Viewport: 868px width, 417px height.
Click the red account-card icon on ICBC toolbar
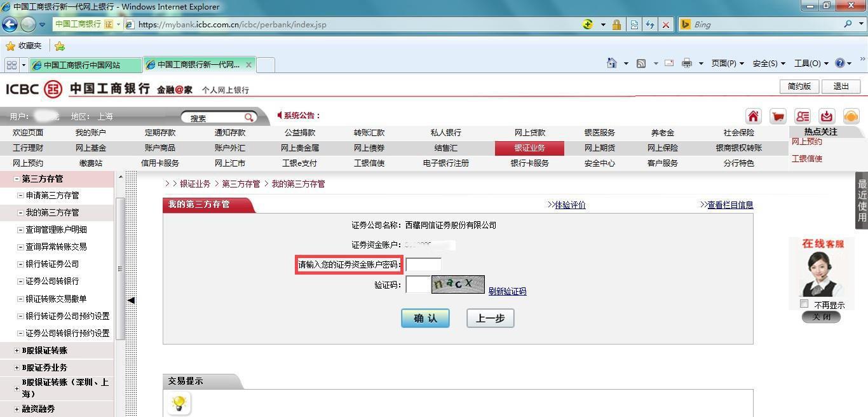tap(803, 116)
